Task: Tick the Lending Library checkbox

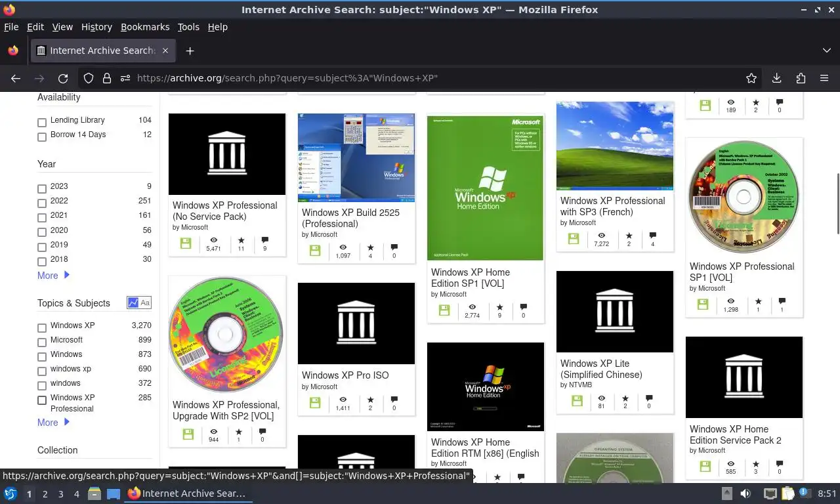Action: (42, 123)
